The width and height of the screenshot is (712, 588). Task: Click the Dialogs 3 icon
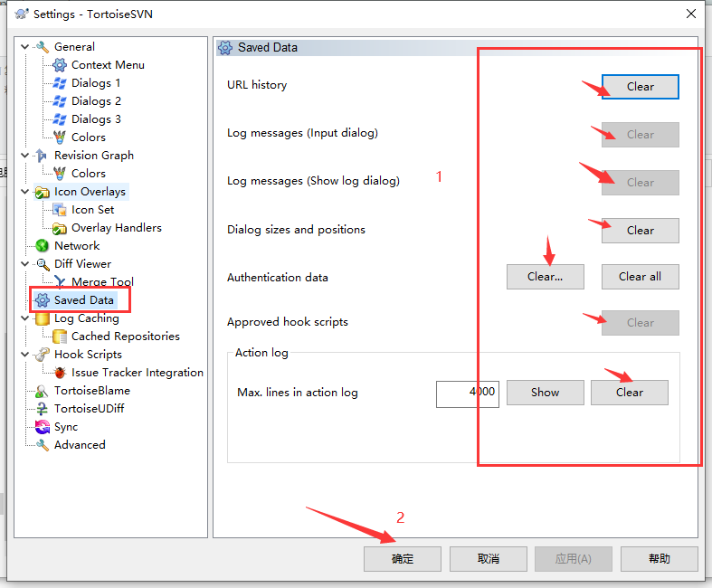[60, 119]
